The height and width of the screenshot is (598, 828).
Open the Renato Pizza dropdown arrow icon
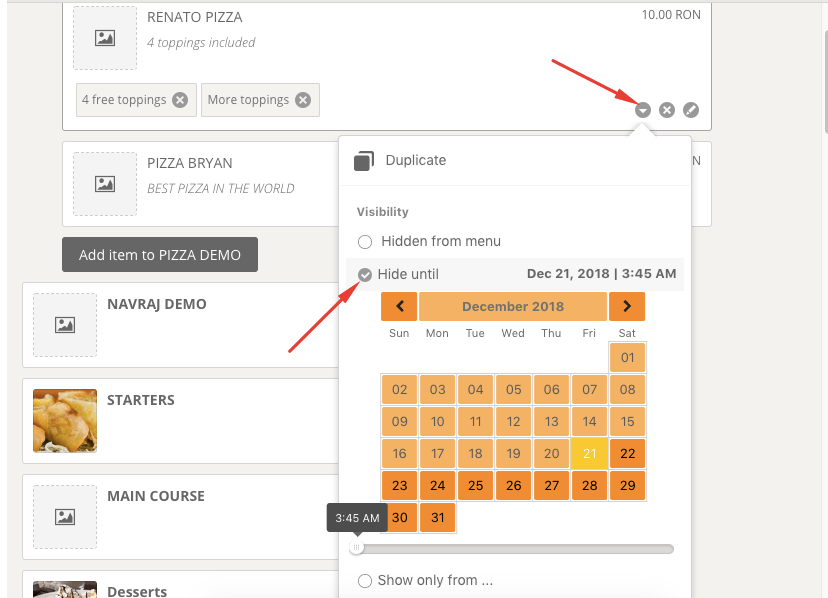643,110
